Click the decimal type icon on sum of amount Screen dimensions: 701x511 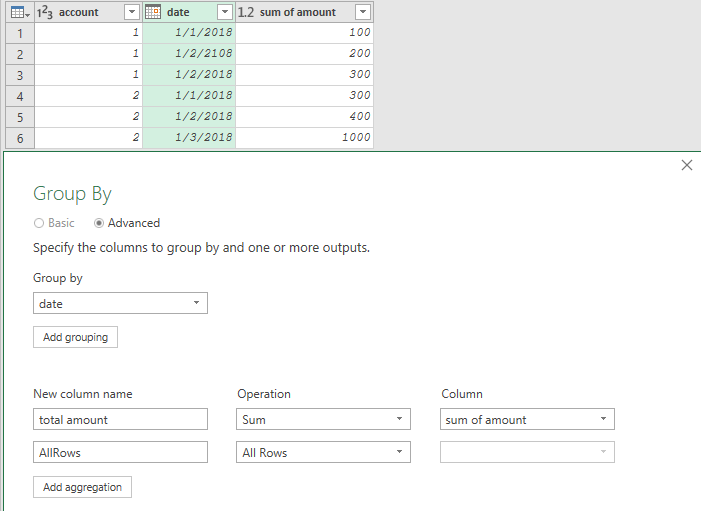tap(246, 12)
